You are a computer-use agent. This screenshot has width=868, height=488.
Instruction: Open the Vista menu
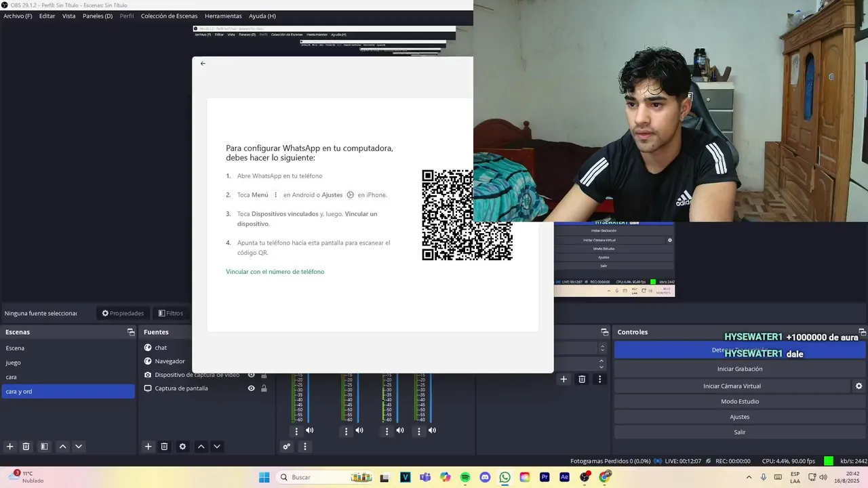69,16
